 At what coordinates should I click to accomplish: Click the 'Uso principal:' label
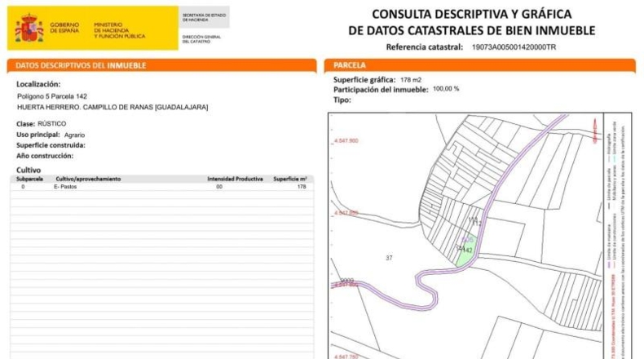(x=37, y=135)
